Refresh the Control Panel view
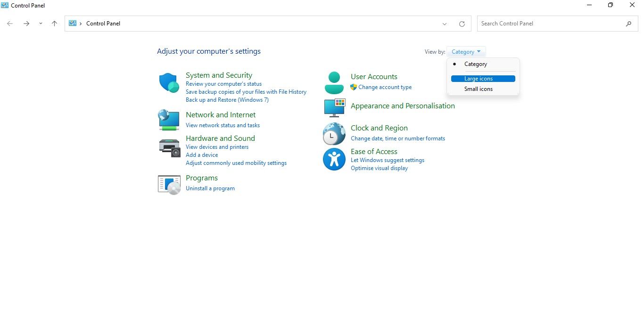The image size is (644, 333). 462,24
